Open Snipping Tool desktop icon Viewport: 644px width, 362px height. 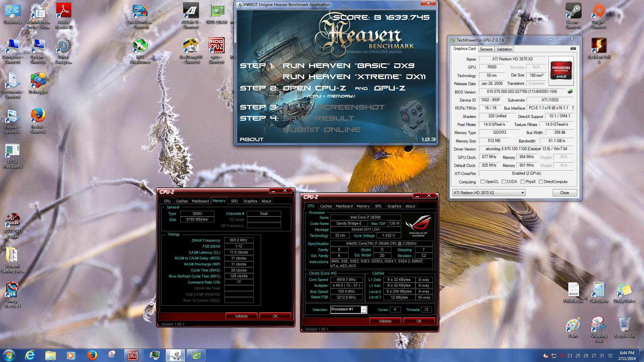(x=599, y=330)
